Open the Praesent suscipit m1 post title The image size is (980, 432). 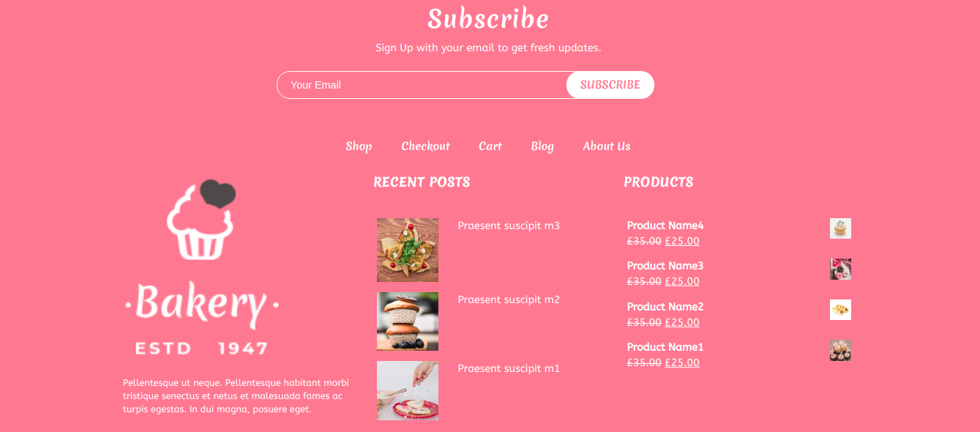pyautogui.click(x=509, y=368)
